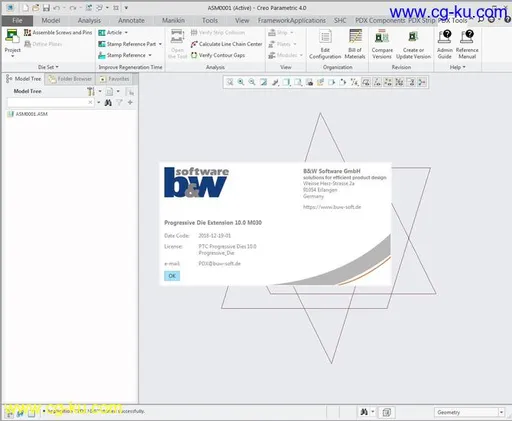Clear the Model Tree search with X
This screenshot has height=421, width=512.
[90, 102]
